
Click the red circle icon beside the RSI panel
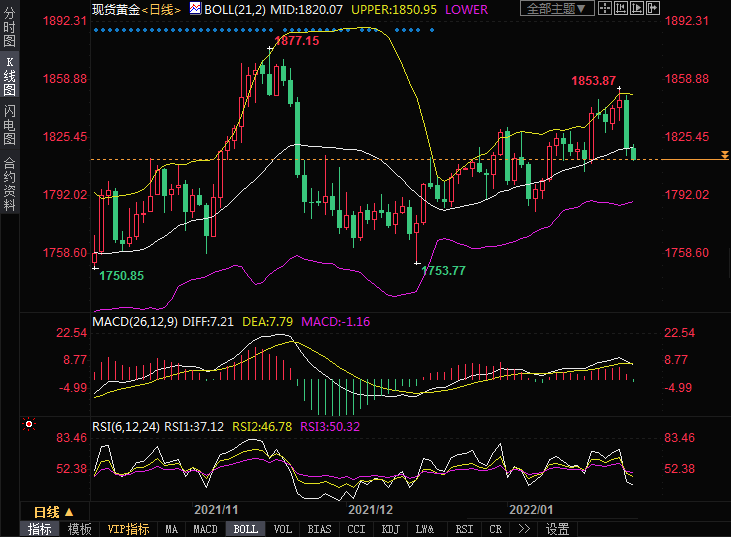(x=30, y=424)
